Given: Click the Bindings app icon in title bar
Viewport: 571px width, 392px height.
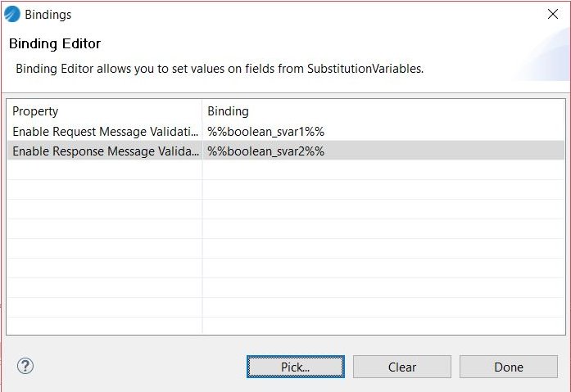Looking at the screenshot, I should [x=12, y=14].
